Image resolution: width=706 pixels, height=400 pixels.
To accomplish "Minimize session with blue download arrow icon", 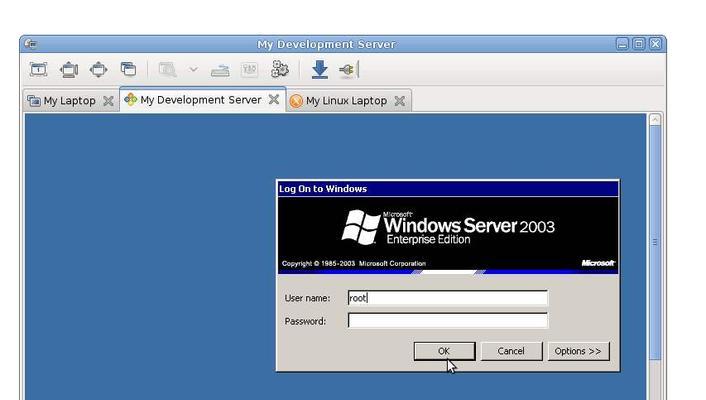I will pyautogui.click(x=320, y=69).
